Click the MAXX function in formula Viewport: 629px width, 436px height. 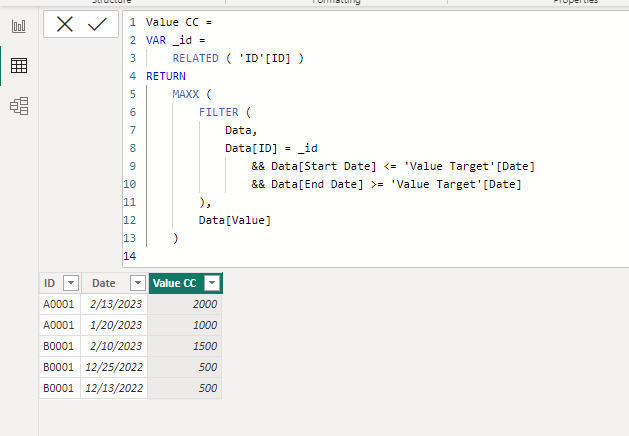click(185, 94)
